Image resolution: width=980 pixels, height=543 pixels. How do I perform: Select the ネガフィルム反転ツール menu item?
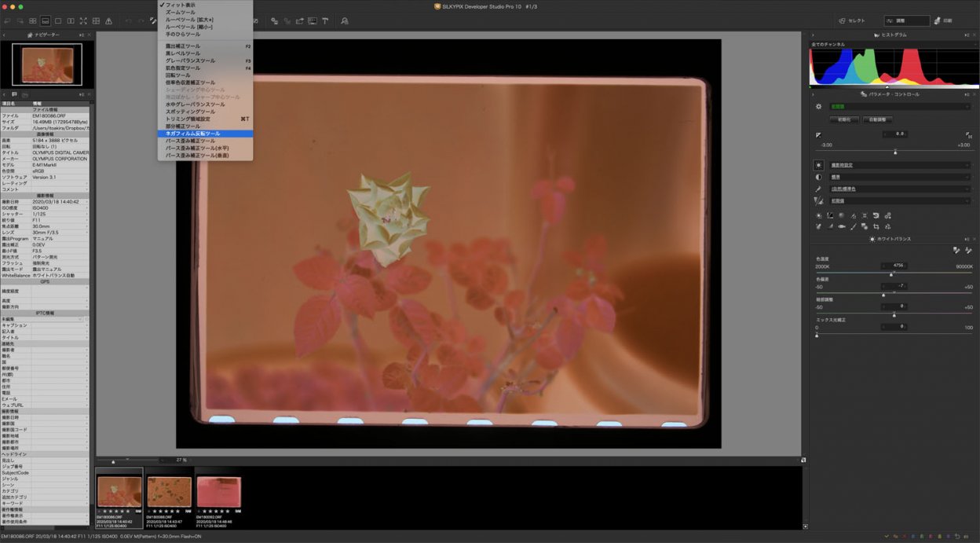tap(193, 134)
